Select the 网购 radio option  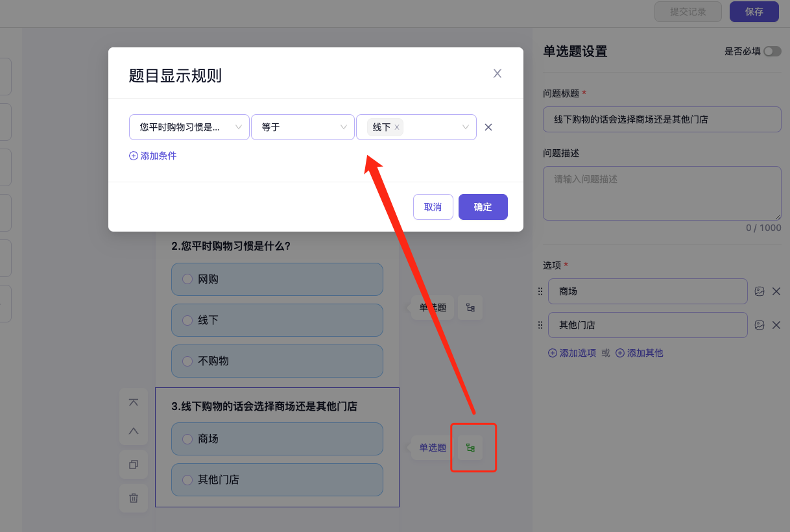(187, 279)
